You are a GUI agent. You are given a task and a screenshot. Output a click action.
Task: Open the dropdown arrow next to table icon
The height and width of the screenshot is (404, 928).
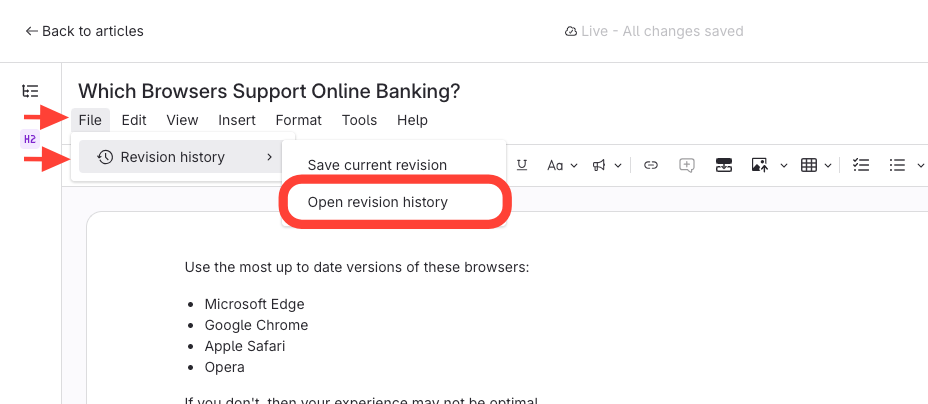(828, 165)
